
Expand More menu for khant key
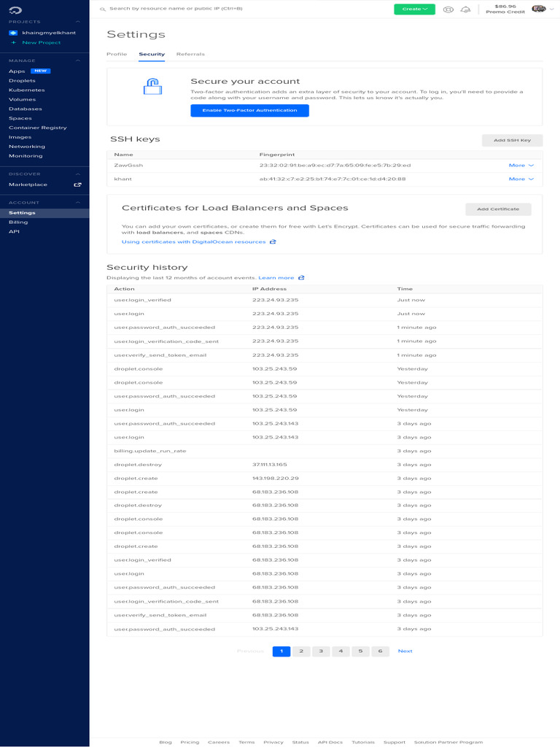[x=521, y=179]
